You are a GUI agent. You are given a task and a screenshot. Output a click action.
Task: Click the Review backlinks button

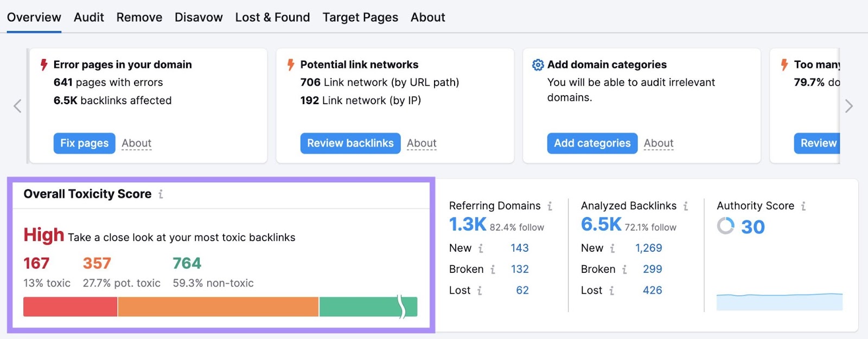click(350, 143)
